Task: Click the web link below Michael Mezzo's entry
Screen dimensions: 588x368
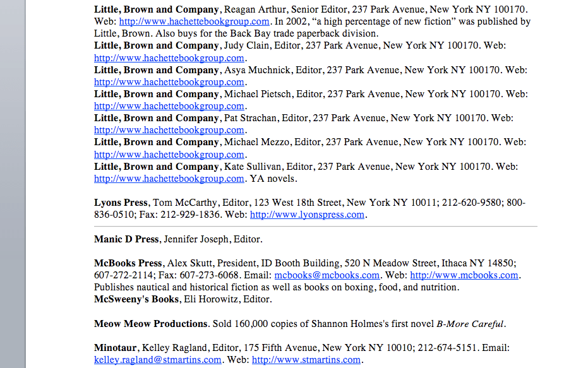Action: pos(169,154)
